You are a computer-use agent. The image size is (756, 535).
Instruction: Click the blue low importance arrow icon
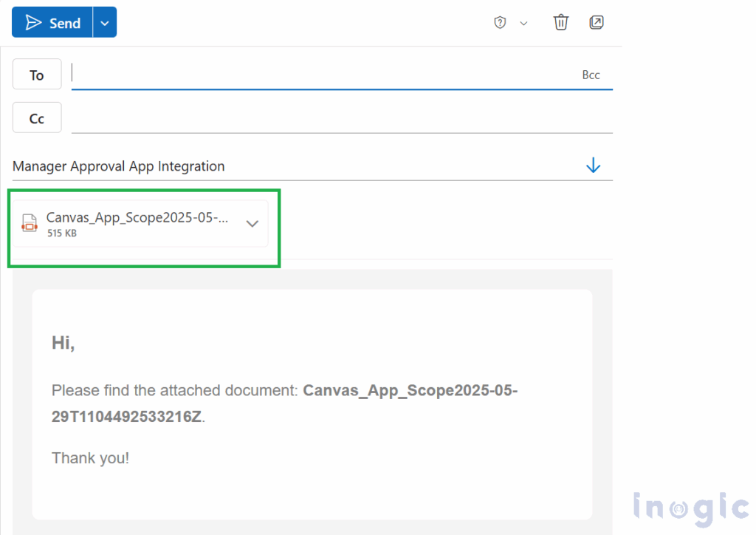594,165
